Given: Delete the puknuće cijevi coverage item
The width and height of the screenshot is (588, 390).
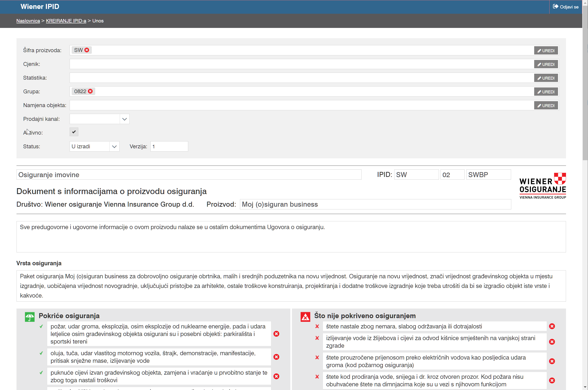Looking at the screenshot, I should [276, 376].
